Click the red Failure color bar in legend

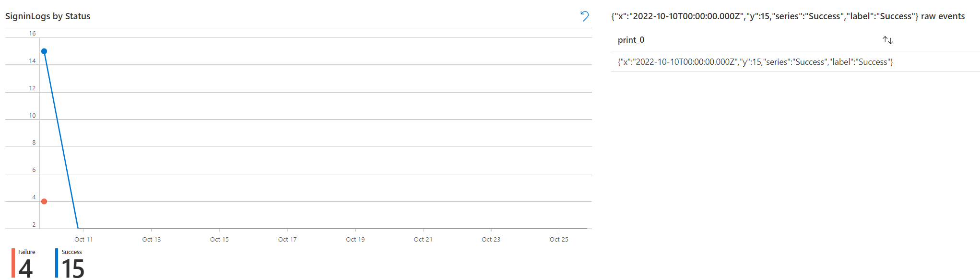pyautogui.click(x=13, y=263)
